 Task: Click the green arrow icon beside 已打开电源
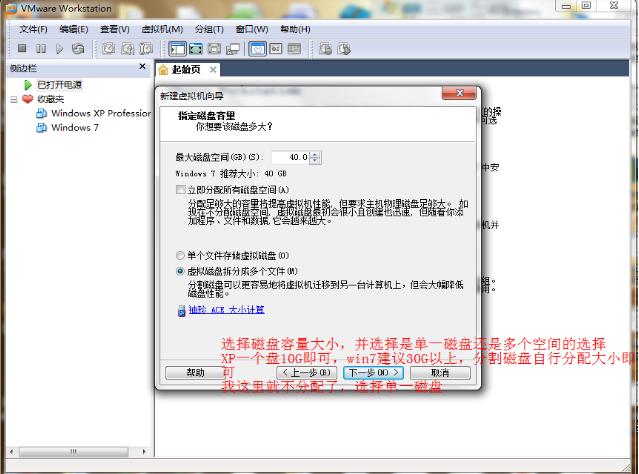(x=28, y=85)
